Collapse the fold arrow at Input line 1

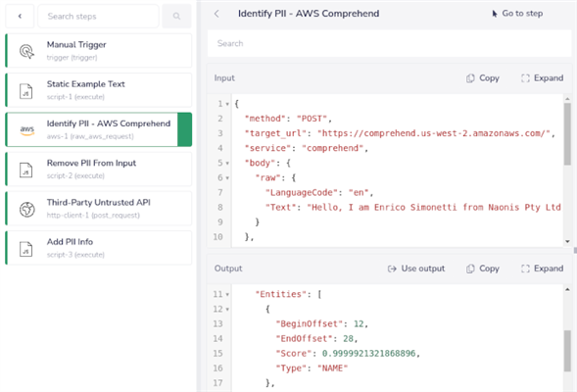(x=227, y=104)
